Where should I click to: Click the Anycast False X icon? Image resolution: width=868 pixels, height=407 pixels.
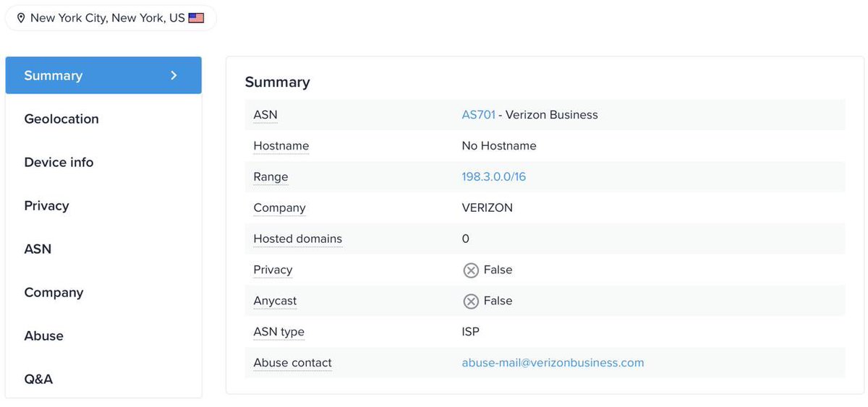[x=471, y=301]
